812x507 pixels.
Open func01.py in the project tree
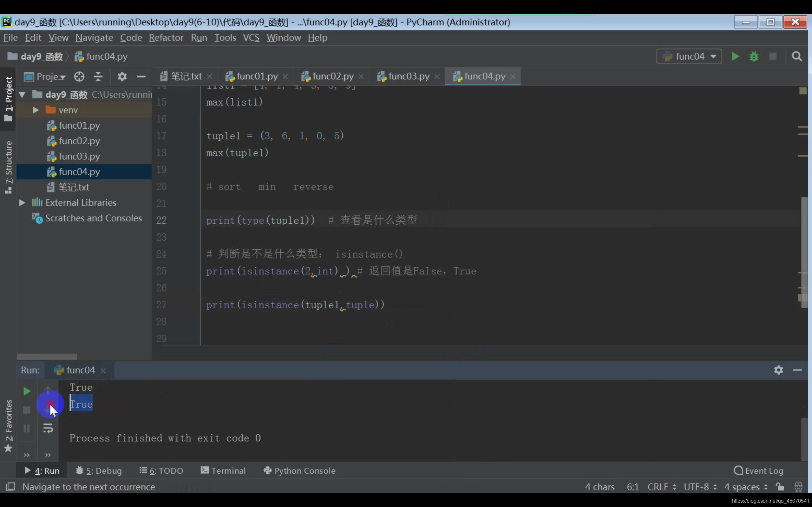point(79,125)
